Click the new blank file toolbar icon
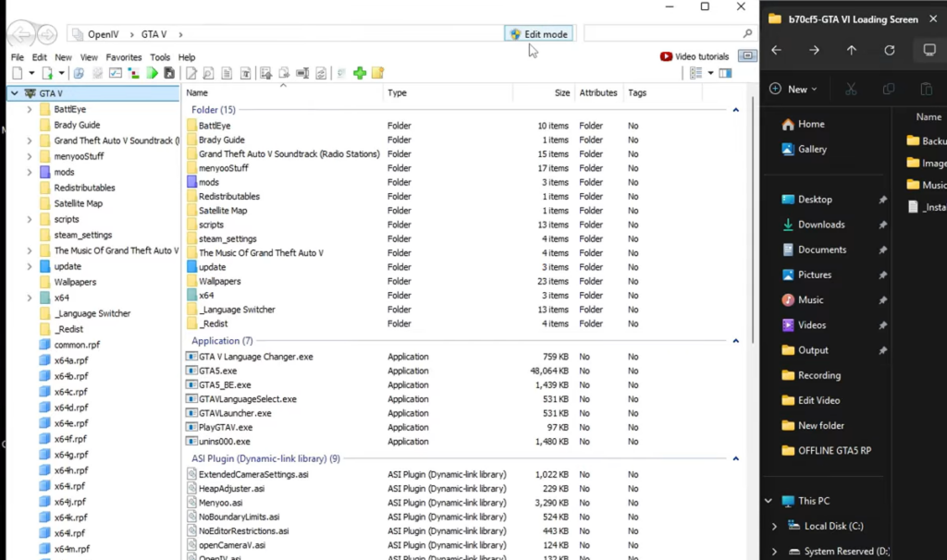 (x=18, y=73)
